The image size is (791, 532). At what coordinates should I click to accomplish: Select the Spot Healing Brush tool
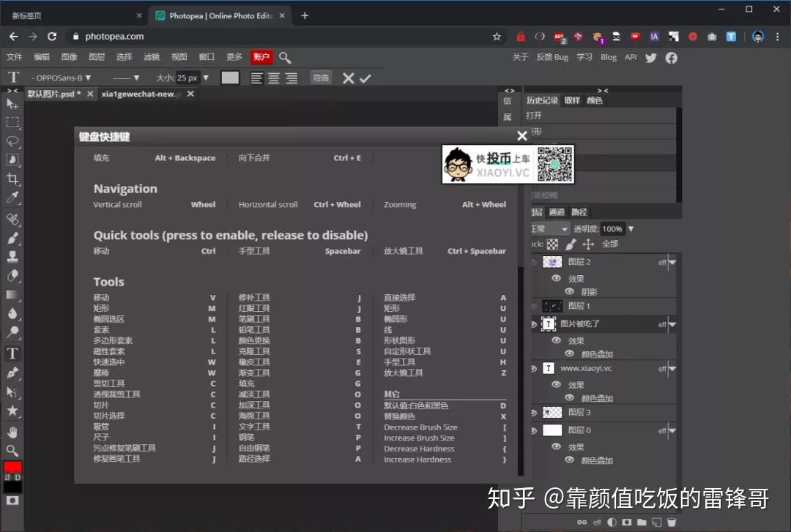(x=12, y=220)
